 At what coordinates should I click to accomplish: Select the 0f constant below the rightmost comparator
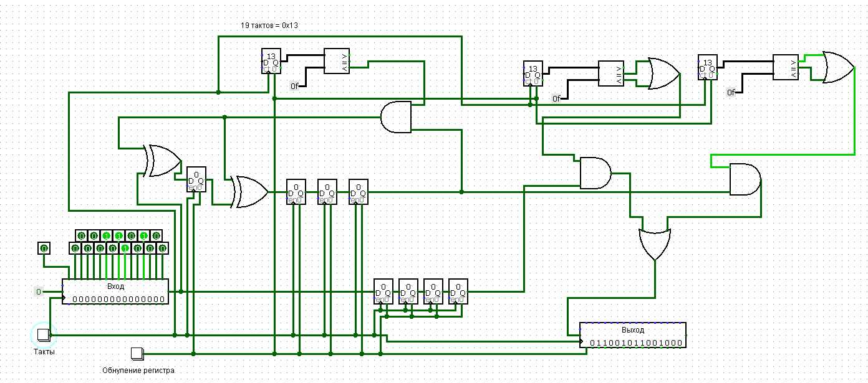click(x=731, y=92)
